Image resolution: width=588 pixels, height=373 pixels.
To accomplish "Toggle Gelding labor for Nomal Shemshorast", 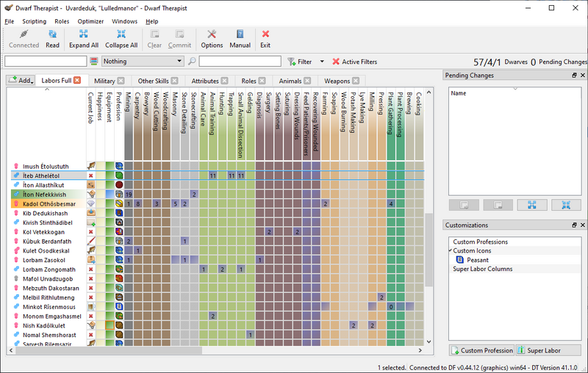I will coord(251,335).
